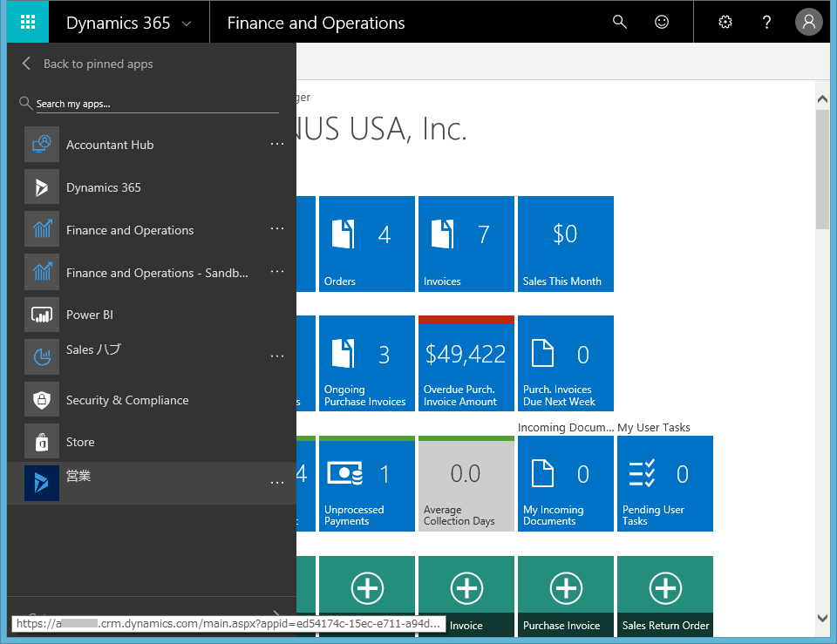Screen dimensions: 837x644
Task: Open the user profile avatar
Action: click(809, 22)
